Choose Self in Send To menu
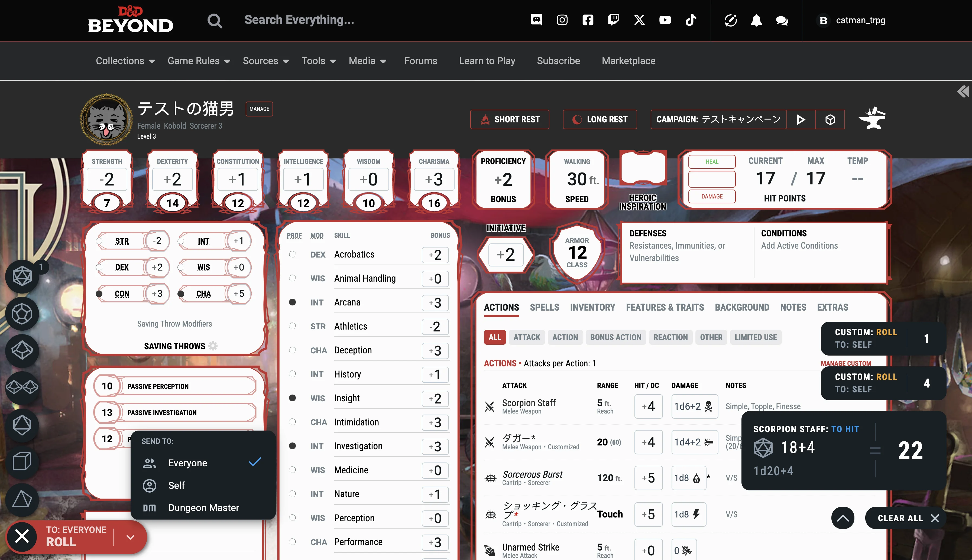Screen dimensions: 972x560 (x=203, y=485)
